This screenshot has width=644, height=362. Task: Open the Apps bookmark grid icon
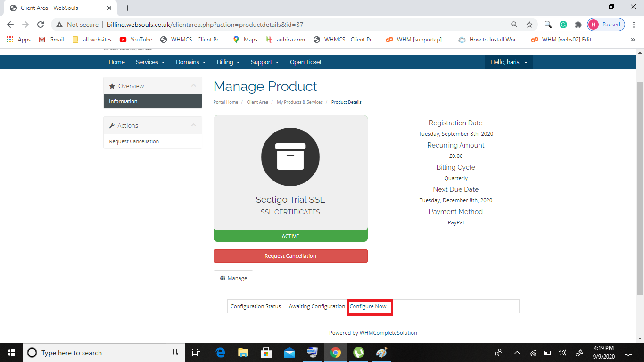tap(19, 40)
